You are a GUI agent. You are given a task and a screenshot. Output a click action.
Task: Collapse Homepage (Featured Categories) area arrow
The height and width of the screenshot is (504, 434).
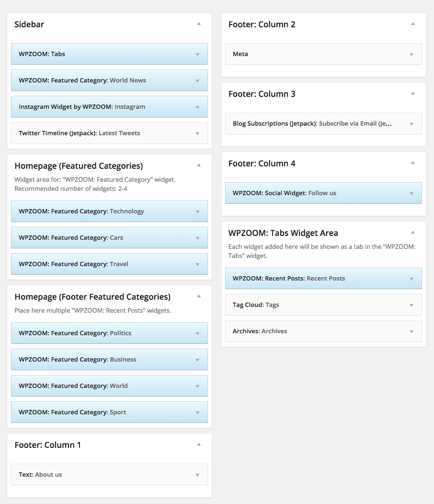pyautogui.click(x=199, y=165)
